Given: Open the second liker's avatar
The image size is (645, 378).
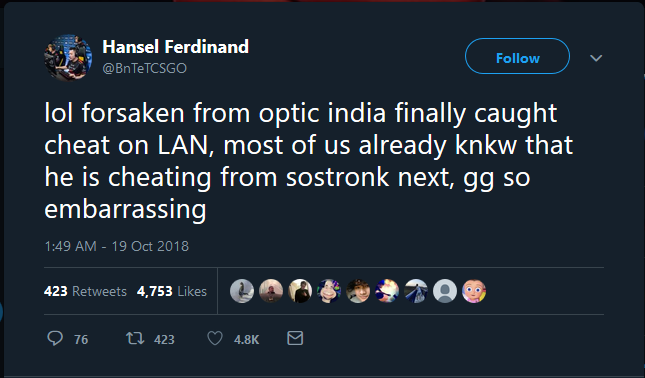Looking at the screenshot, I should (271, 291).
